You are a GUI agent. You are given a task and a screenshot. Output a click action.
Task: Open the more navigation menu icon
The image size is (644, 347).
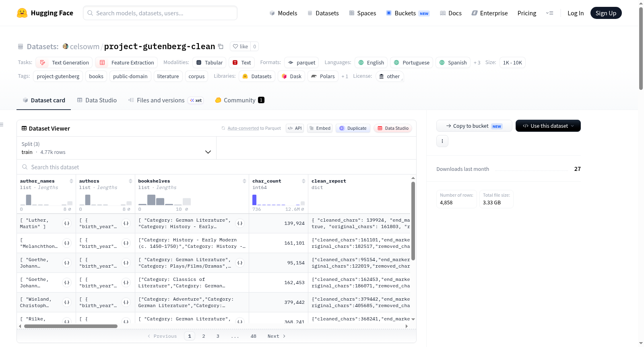[549, 13]
